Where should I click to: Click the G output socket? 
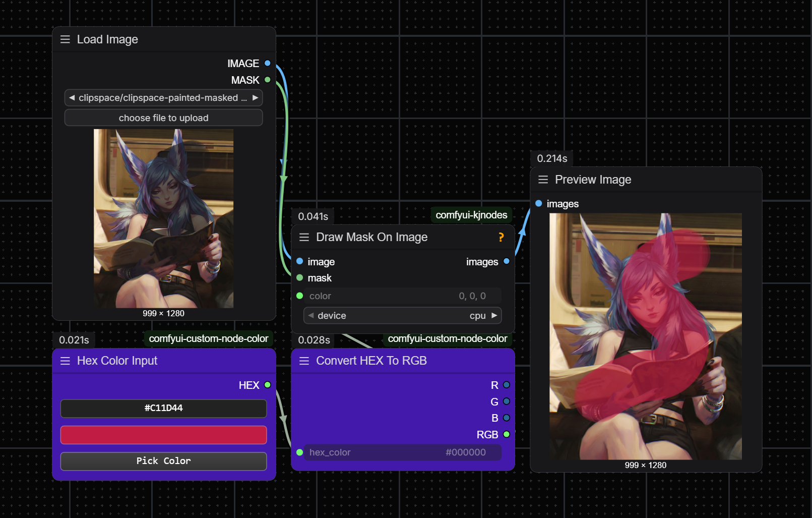point(507,401)
